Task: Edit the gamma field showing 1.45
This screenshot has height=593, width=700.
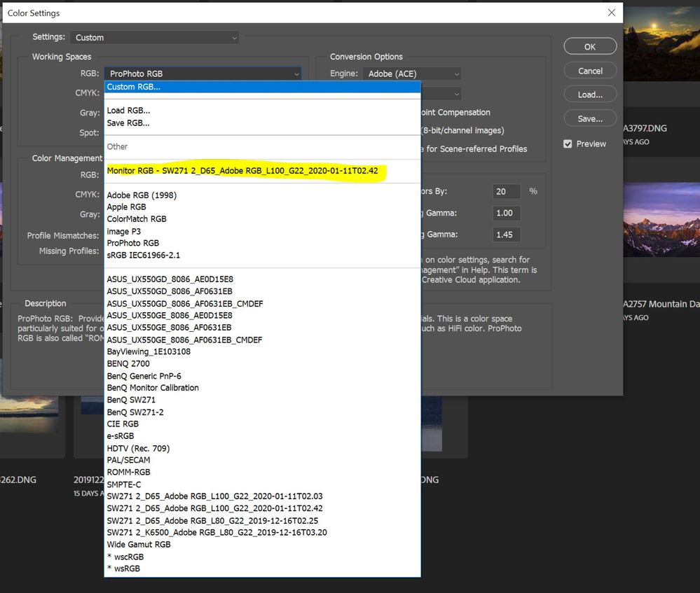Action: 507,235
